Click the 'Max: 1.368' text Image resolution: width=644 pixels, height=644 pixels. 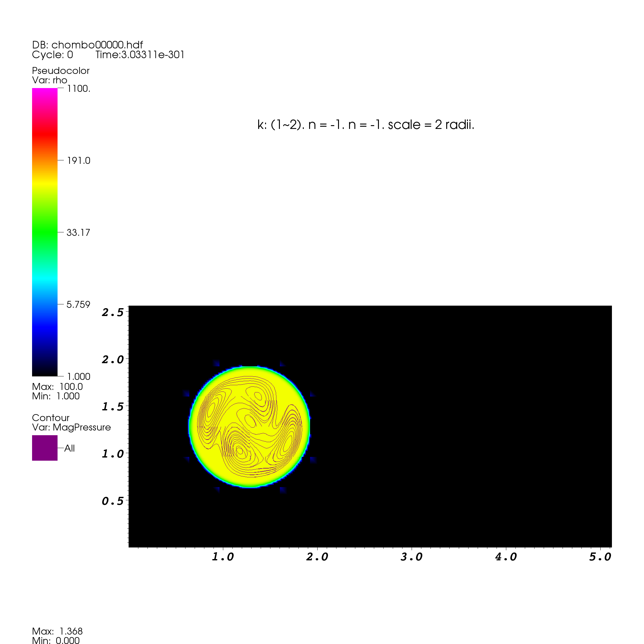pos(57,631)
